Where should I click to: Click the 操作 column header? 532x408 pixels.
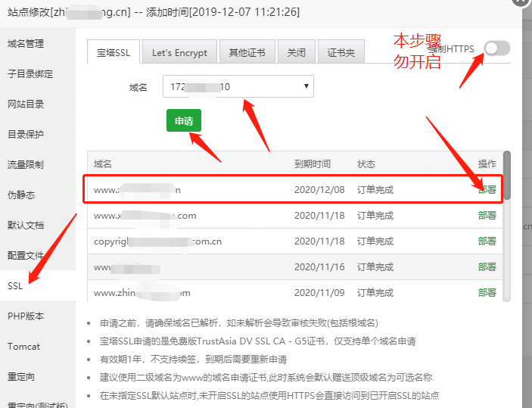487,164
